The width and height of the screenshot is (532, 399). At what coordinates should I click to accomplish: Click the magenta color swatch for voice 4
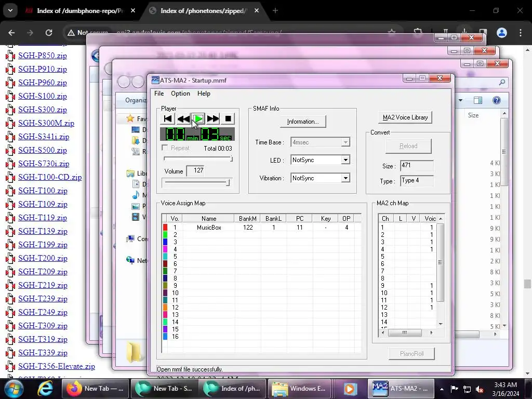(x=165, y=249)
